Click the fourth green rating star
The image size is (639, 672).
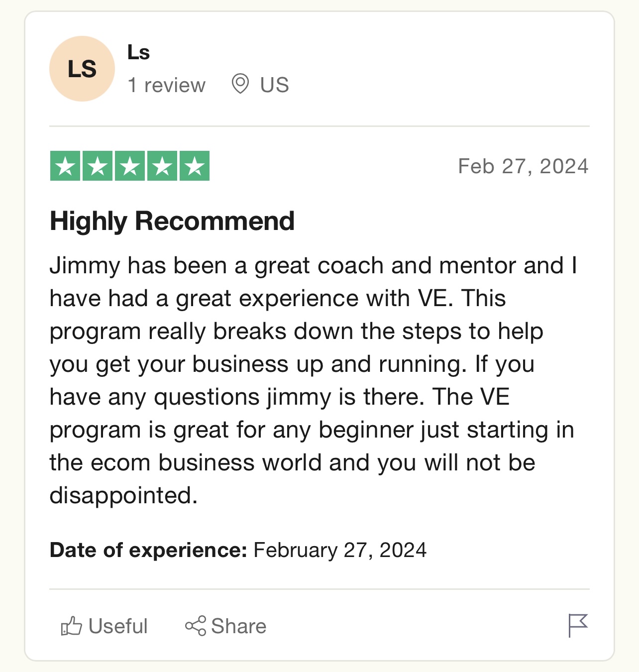[x=162, y=166]
